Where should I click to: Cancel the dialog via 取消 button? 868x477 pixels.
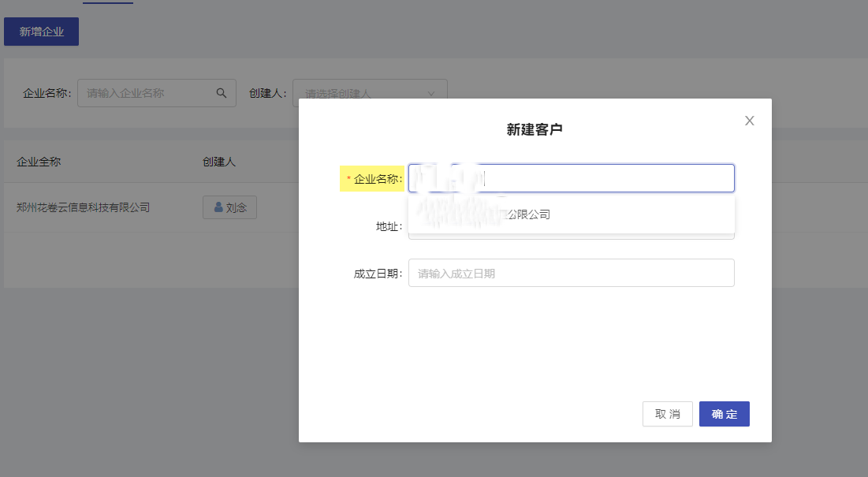pos(668,414)
